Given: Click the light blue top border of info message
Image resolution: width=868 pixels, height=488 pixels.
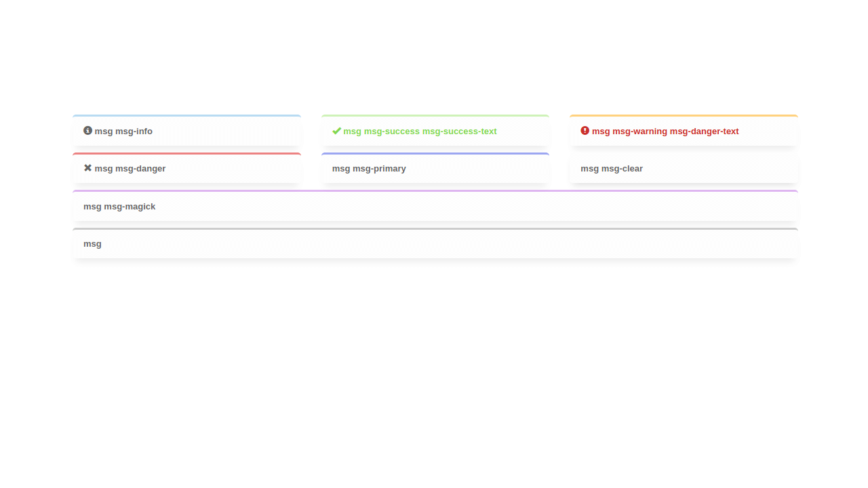Looking at the screenshot, I should (186, 116).
